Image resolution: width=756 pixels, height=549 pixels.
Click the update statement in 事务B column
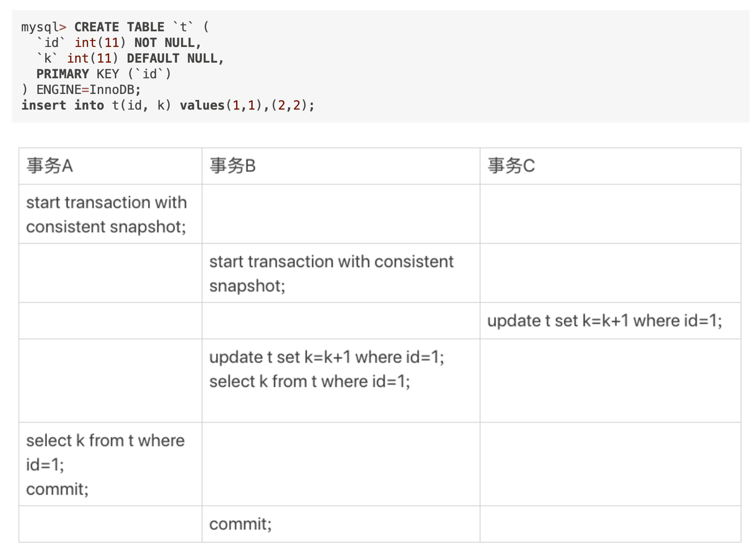(326, 357)
